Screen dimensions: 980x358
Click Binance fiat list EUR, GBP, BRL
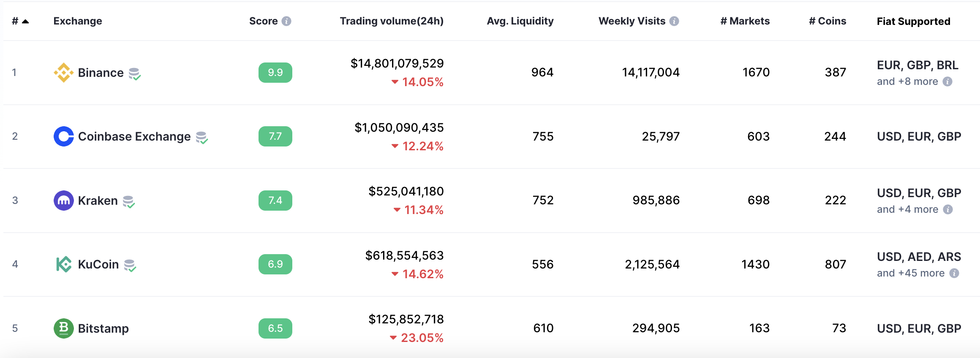click(917, 65)
